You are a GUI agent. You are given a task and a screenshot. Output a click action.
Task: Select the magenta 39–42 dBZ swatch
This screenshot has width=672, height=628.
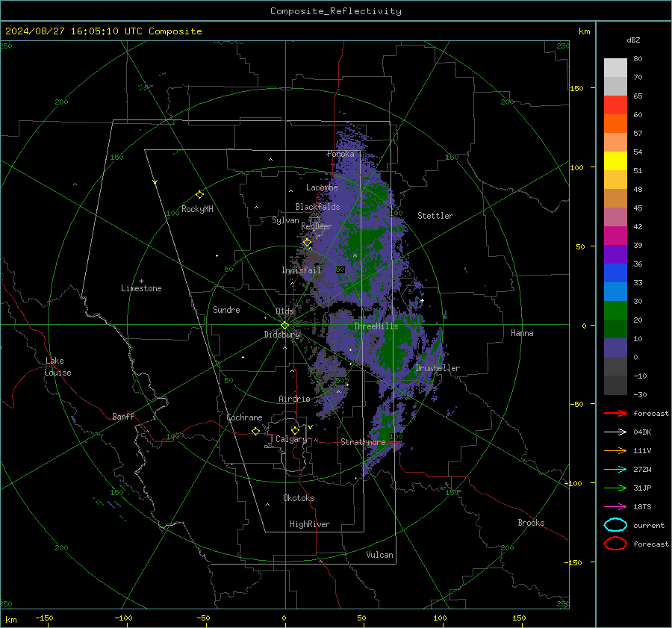pos(615,236)
